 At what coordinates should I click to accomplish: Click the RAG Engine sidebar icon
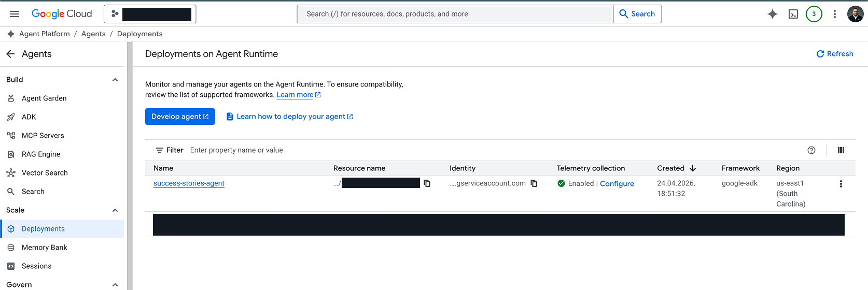(x=11, y=154)
